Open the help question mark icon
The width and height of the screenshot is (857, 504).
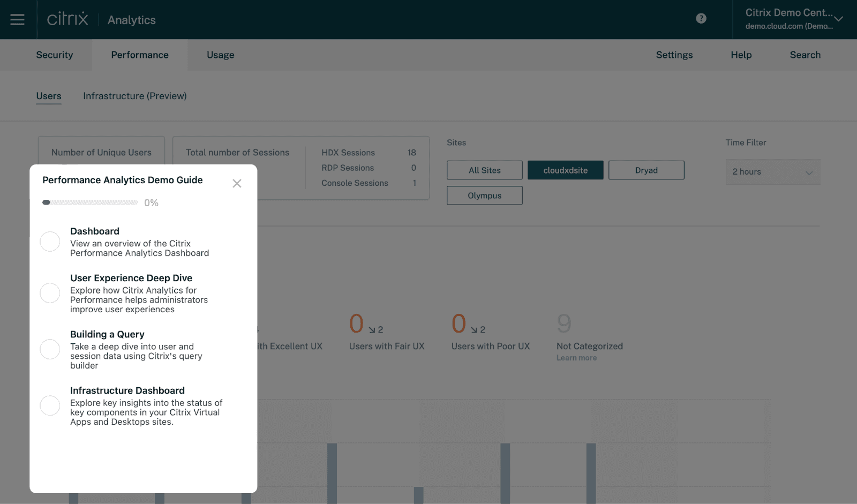701,19
